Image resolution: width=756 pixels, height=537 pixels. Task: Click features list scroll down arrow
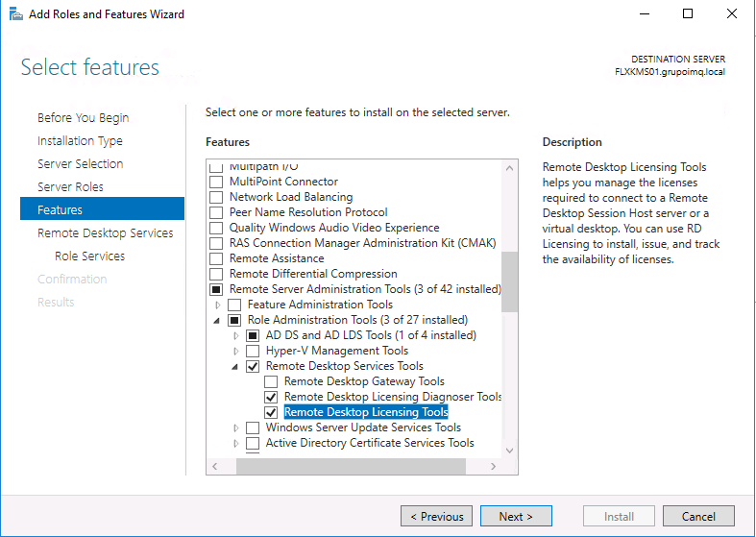click(x=510, y=451)
